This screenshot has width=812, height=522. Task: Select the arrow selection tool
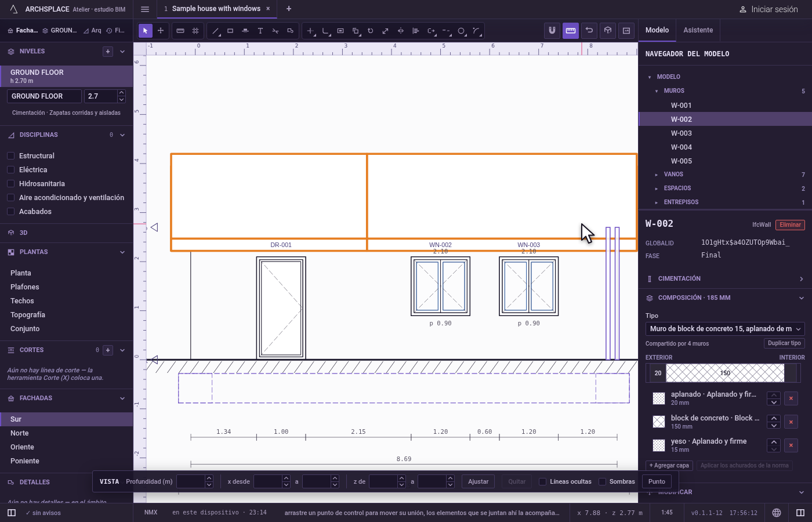point(146,31)
